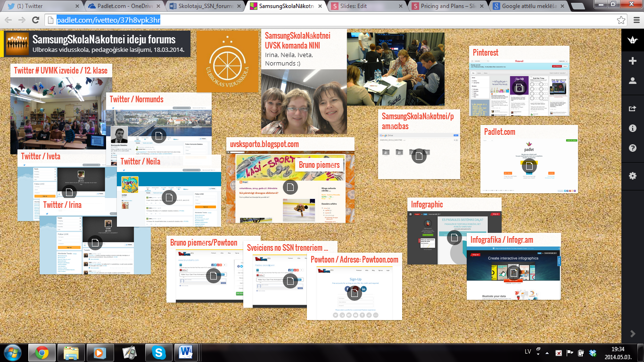Open the document icon on Twitter / Normunds post
The height and width of the screenshot is (362, 644).
pos(158,136)
